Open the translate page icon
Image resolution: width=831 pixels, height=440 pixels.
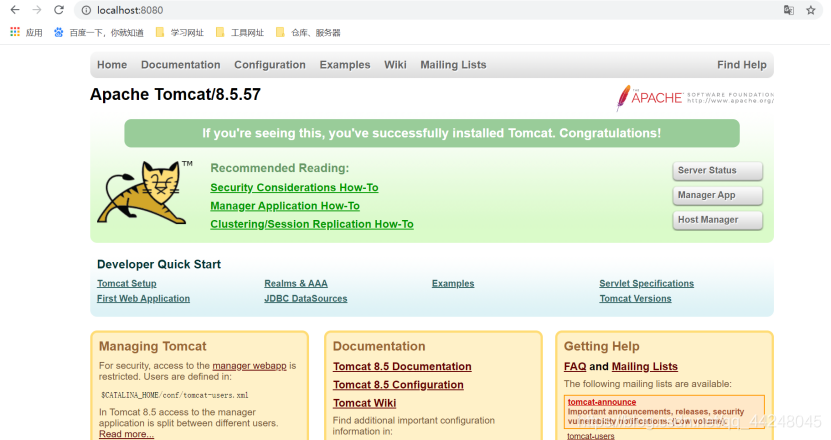789,10
